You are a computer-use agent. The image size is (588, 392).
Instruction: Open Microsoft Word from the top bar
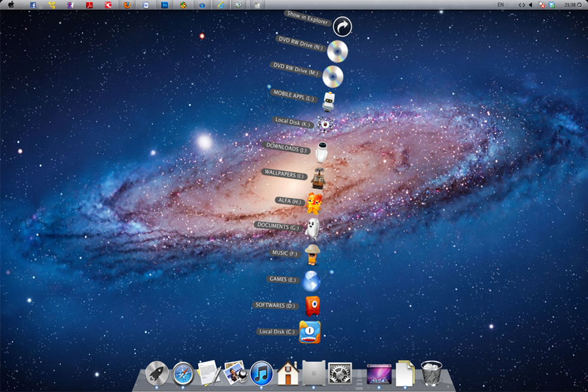(x=146, y=5)
